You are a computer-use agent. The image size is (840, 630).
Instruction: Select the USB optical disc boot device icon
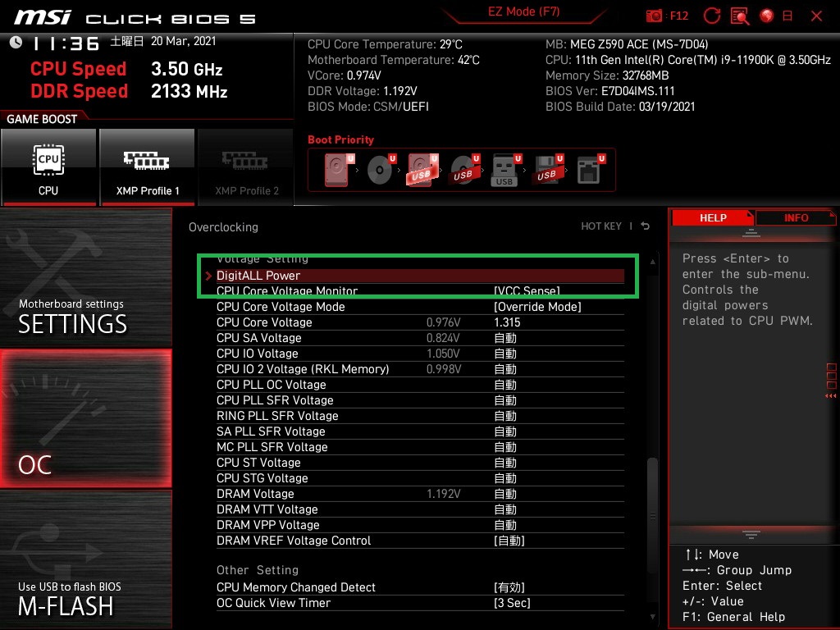(464, 169)
